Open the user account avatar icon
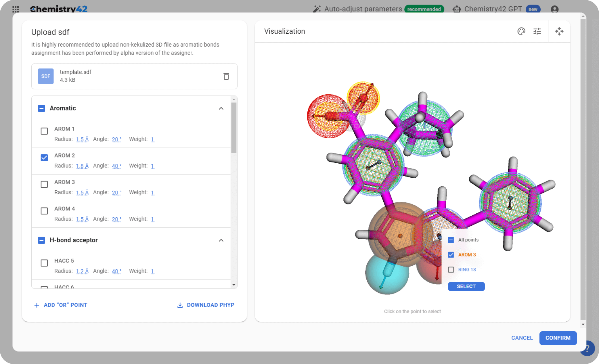The width and height of the screenshot is (599, 364). tap(554, 9)
